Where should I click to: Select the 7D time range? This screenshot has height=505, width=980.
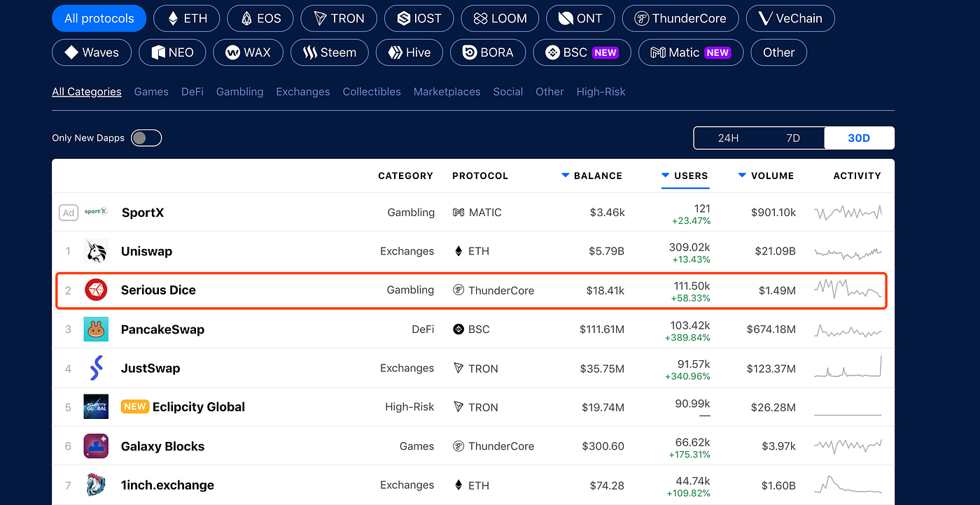click(793, 138)
